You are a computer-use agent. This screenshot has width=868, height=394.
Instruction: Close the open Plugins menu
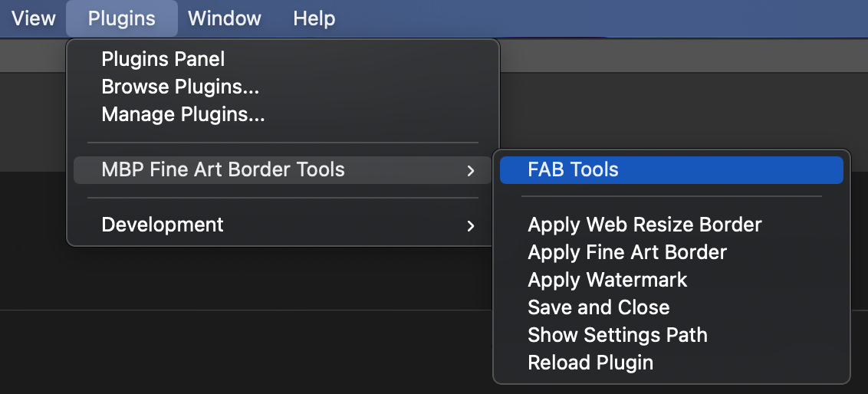[121, 18]
